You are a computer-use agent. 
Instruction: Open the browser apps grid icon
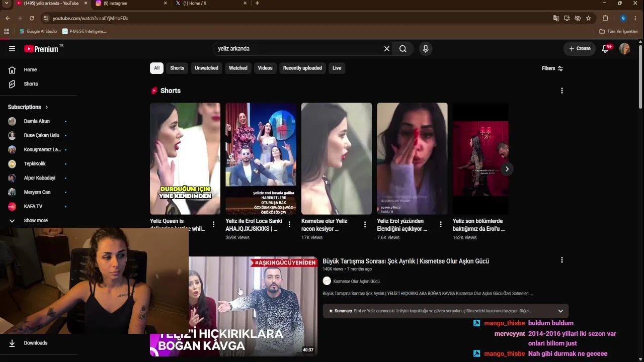[x=7, y=31]
